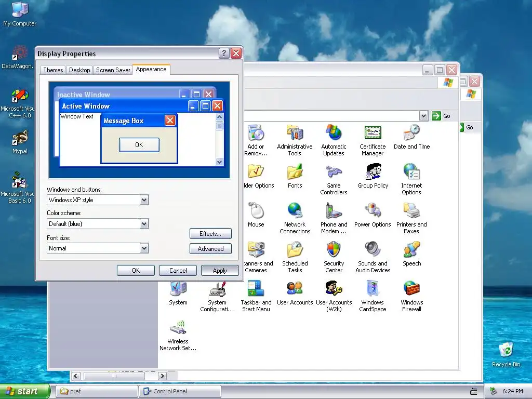Open the Start menu
Image resolution: width=532 pixels, height=399 pixels.
click(24, 391)
